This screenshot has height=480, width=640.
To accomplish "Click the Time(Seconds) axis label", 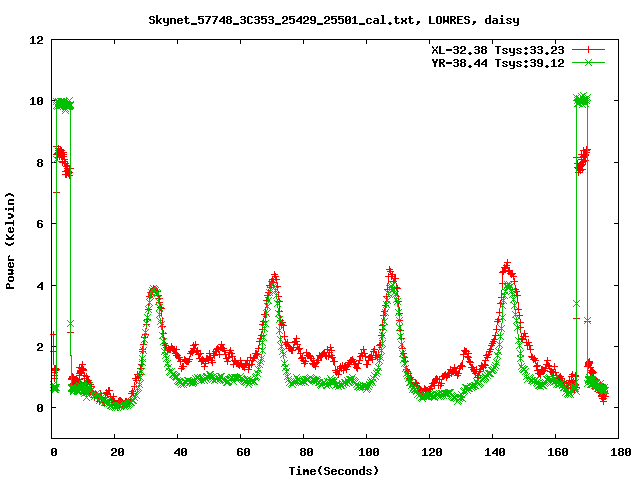I will 334,471.
